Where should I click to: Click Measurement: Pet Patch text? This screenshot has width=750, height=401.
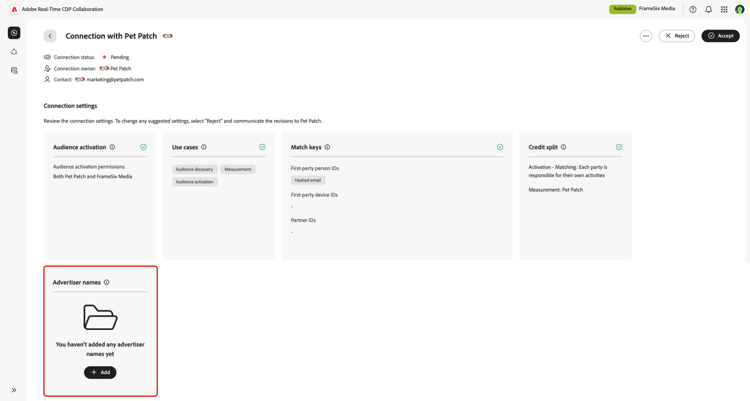pos(556,190)
